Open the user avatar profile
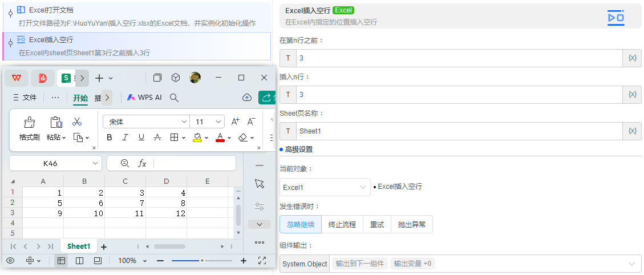644x275 pixels. 195,78
